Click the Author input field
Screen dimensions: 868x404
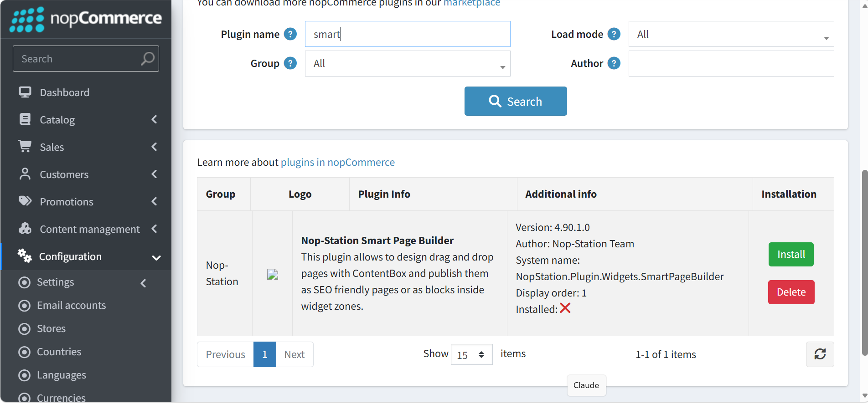pyautogui.click(x=731, y=63)
